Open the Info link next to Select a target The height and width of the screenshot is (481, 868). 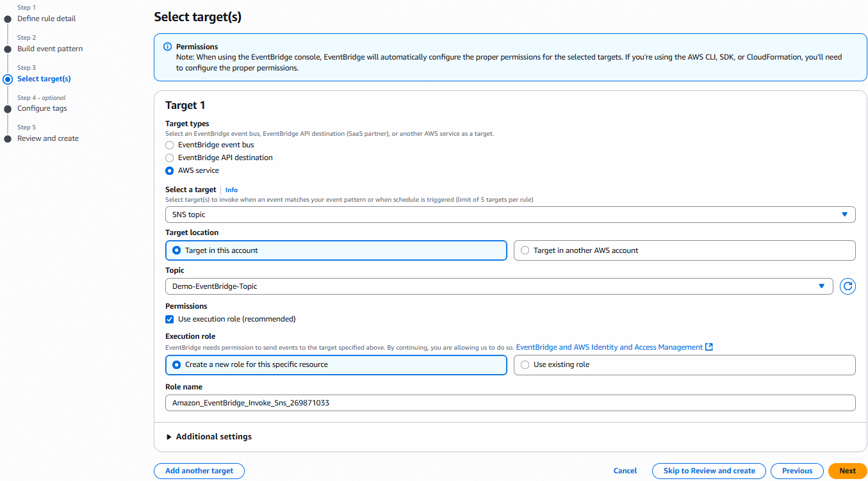coord(231,190)
